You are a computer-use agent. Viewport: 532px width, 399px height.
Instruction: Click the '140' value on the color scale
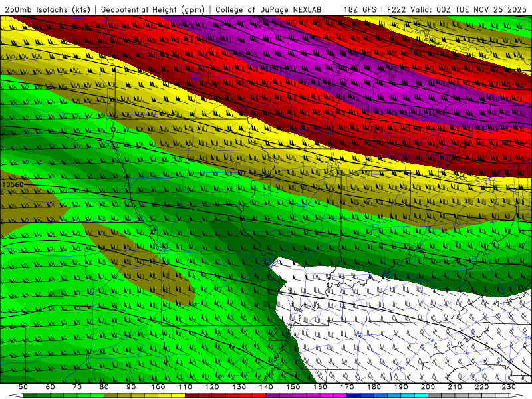[267, 387]
